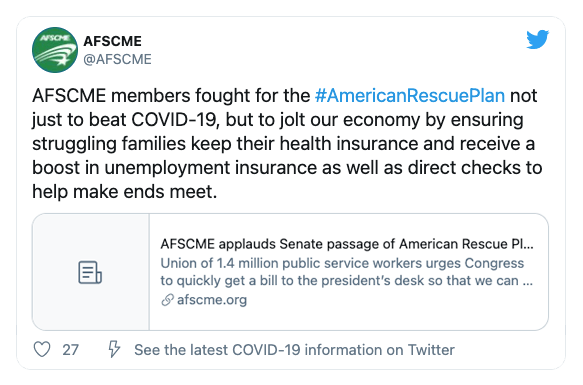
Task: Click tweet text 'help make ends meet.'
Action: coord(125,192)
